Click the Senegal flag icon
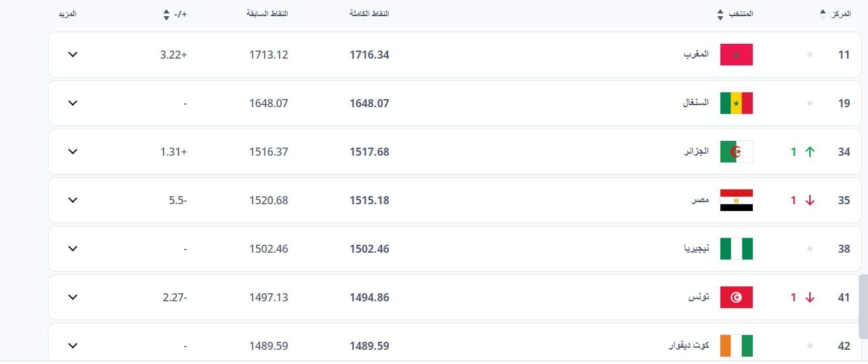The width and height of the screenshot is (868, 364). pyautogui.click(x=736, y=103)
